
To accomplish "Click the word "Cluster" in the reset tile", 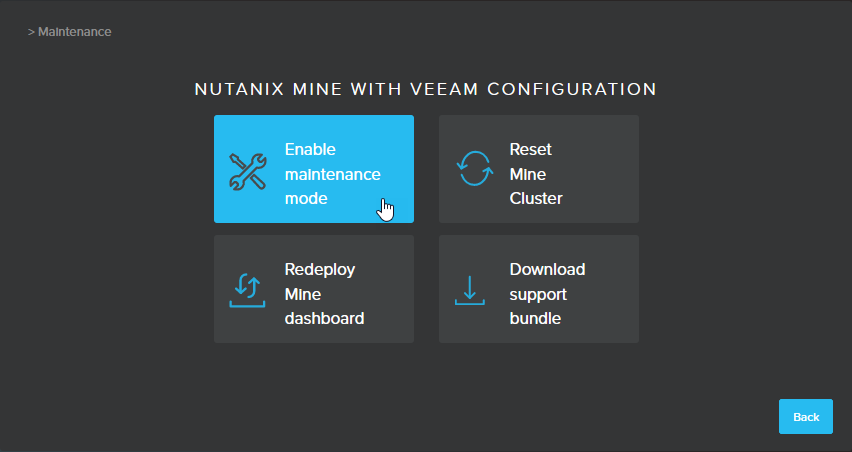I will point(536,199).
